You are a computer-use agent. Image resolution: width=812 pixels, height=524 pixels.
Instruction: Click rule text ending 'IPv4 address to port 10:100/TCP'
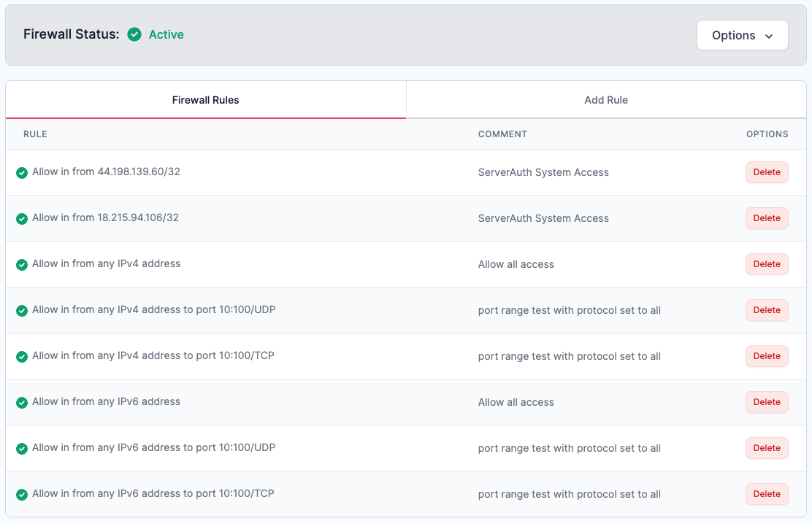(153, 355)
